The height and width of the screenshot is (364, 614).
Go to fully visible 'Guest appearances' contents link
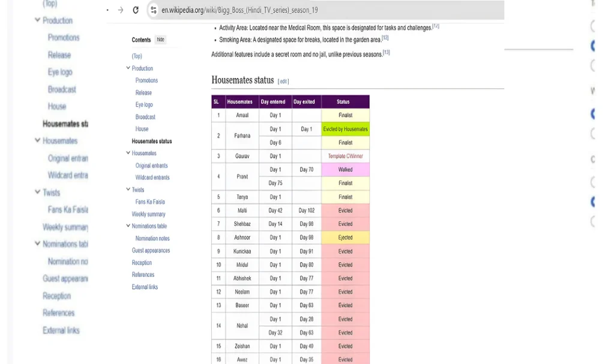151,251
